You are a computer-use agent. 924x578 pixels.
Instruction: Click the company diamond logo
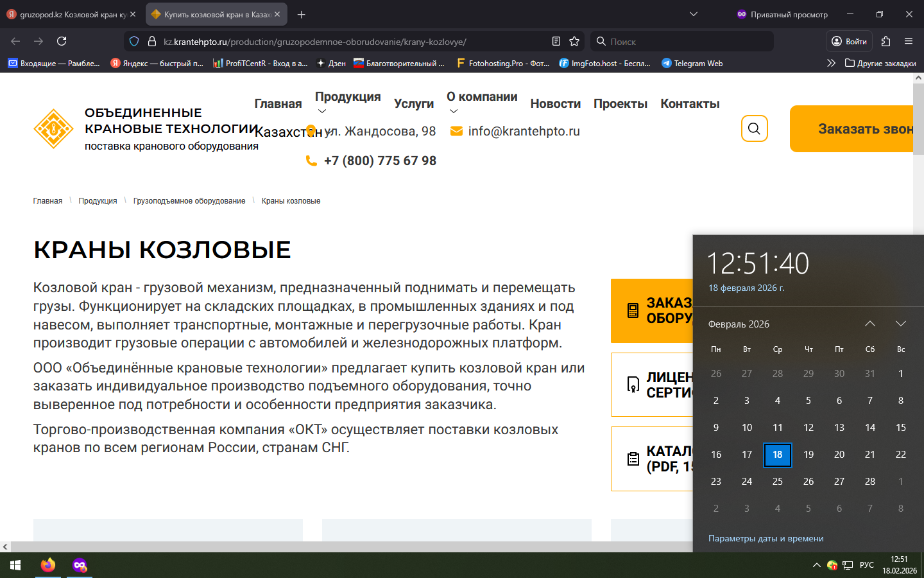[53, 129]
